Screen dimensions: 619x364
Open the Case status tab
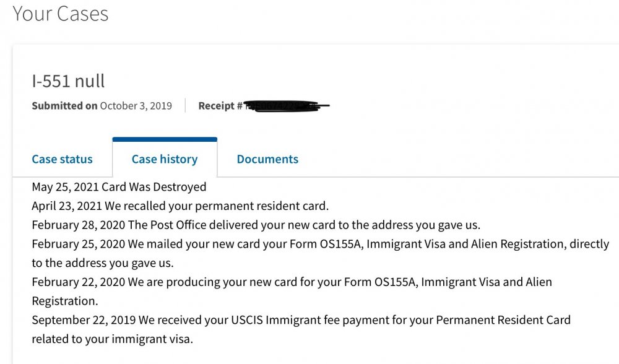pyautogui.click(x=62, y=159)
